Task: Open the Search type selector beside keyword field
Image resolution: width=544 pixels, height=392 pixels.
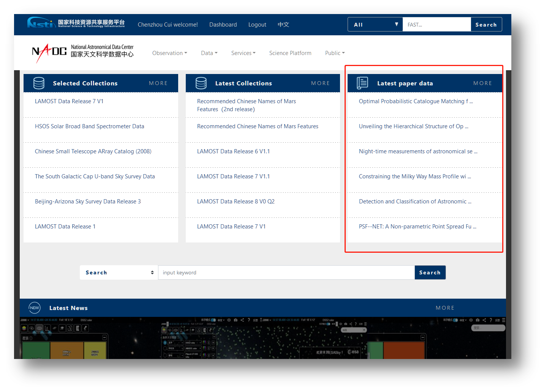Action: tap(119, 272)
